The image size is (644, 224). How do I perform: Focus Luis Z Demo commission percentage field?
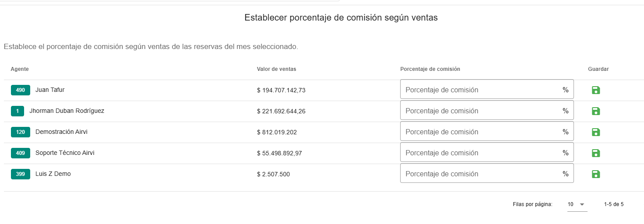[x=482, y=174]
